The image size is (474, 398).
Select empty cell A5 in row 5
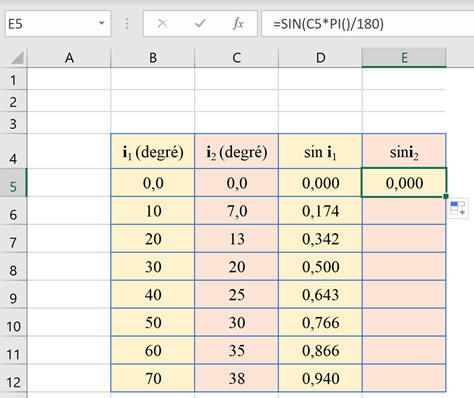coord(69,183)
